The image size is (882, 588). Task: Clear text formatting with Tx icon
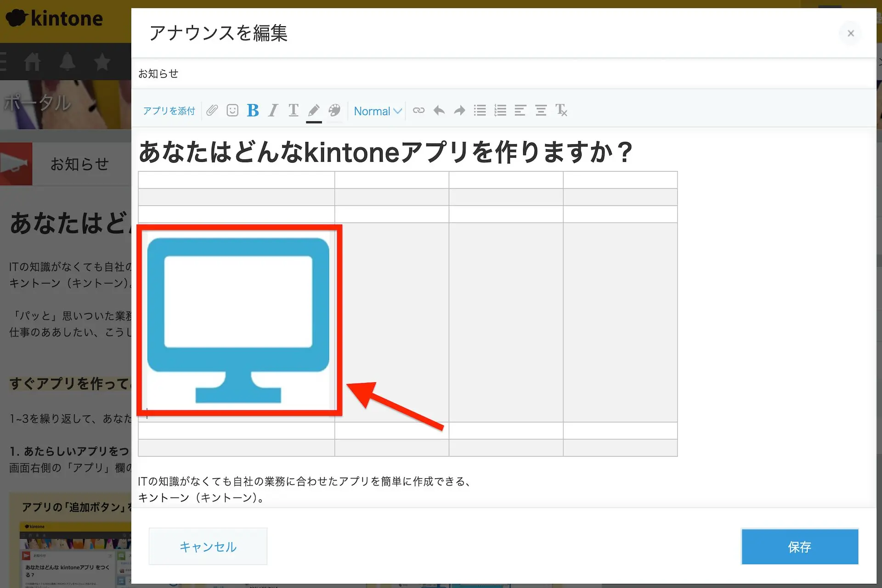coord(561,110)
